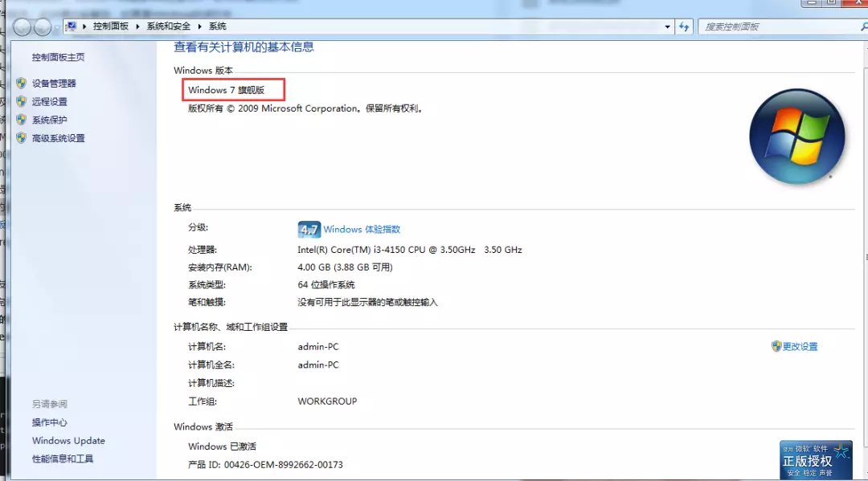Click the refresh icon next to address bar

(x=684, y=26)
